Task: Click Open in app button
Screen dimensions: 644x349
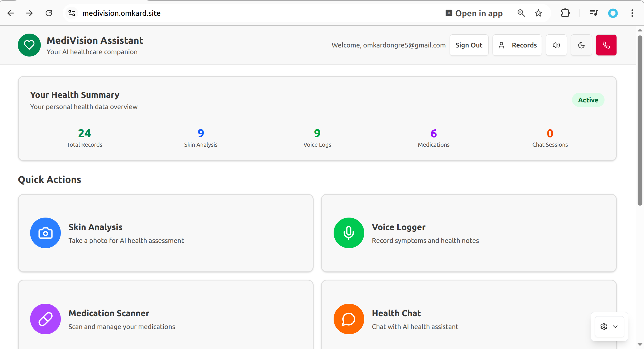Action: point(474,13)
